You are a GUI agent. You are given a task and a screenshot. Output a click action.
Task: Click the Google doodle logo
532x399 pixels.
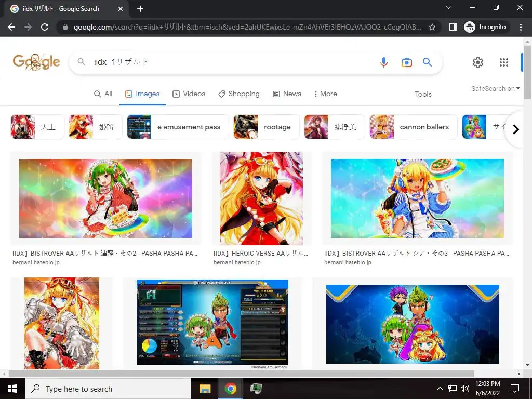(x=36, y=62)
